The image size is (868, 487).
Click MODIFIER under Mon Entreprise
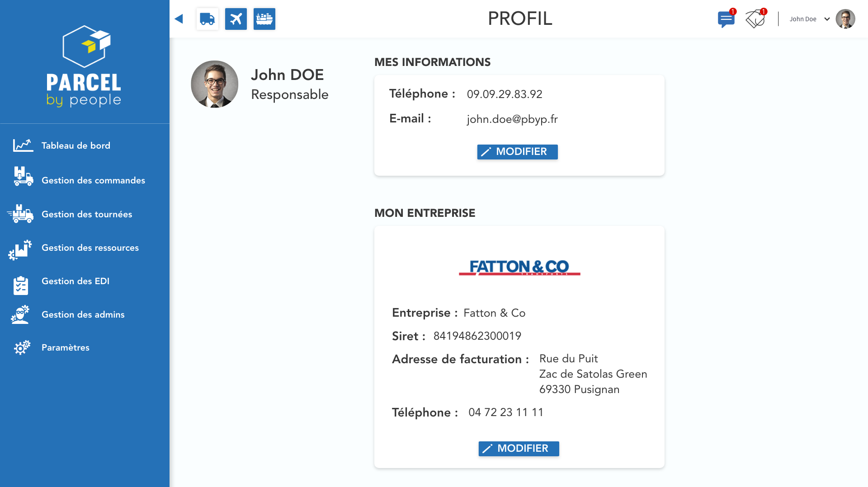pyautogui.click(x=519, y=449)
